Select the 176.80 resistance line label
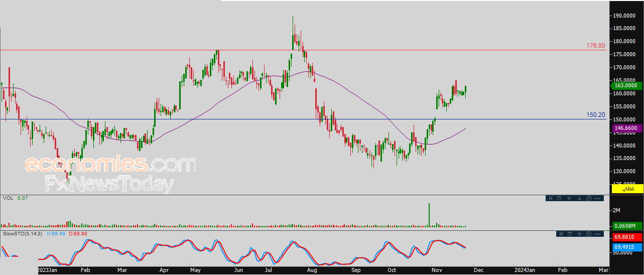 coord(596,46)
